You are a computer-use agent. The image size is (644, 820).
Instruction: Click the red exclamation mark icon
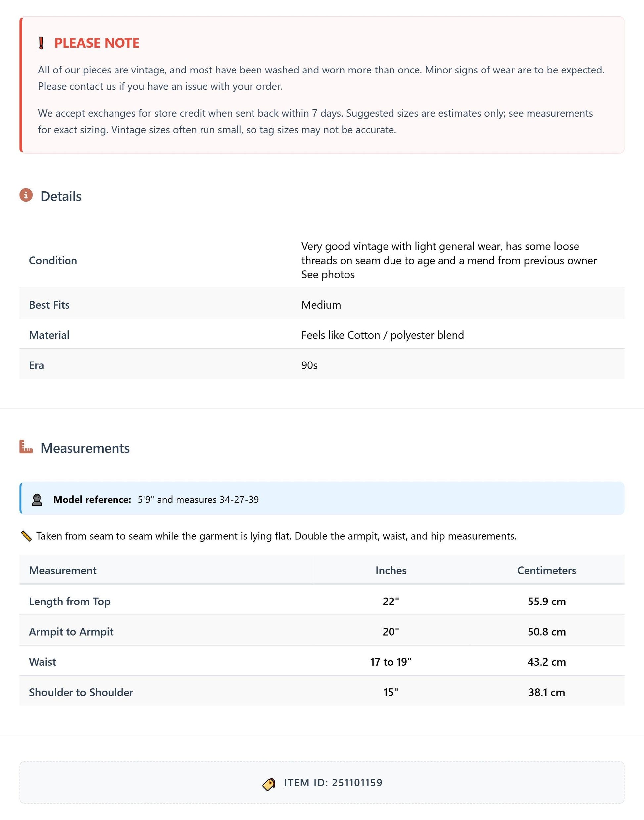(41, 43)
